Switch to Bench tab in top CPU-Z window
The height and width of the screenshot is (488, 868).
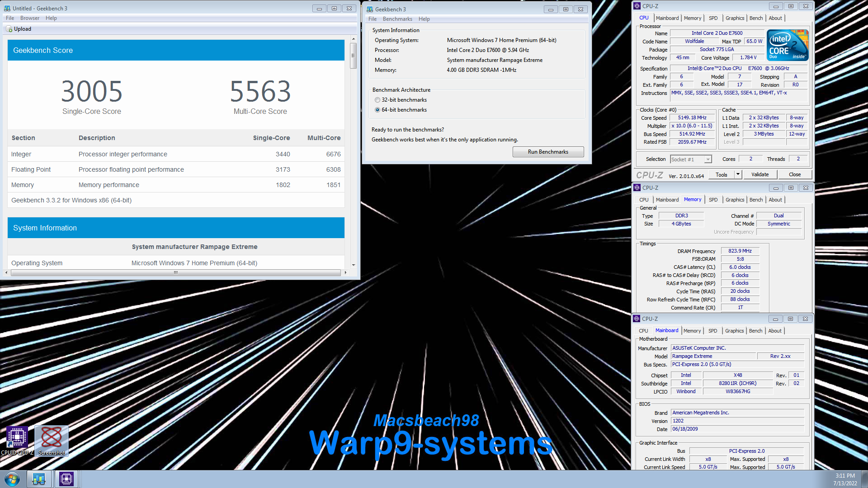756,18
